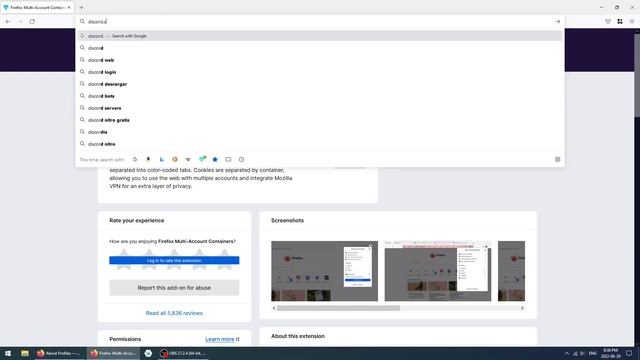Select the 'discord bots' suggestion
The width and height of the screenshot is (640, 360).
[320, 96]
